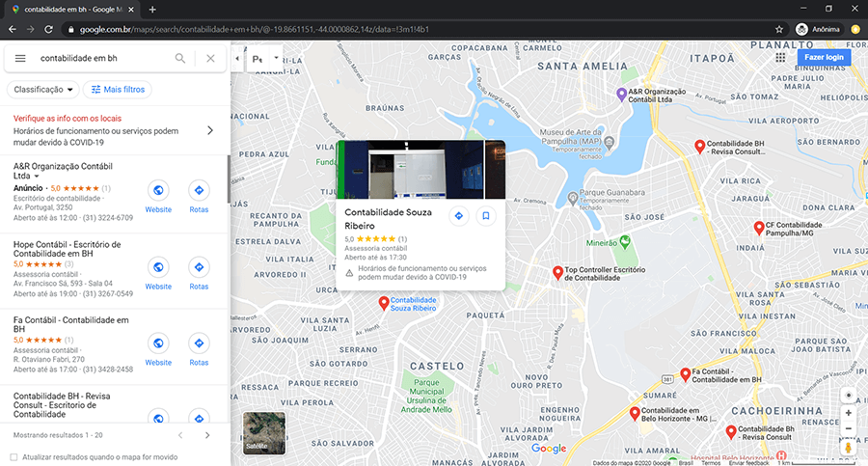This screenshot has height=466, width=868.
Task: Click Contabilidade Souza Ribeiro map pin
Action: point(383,303)
